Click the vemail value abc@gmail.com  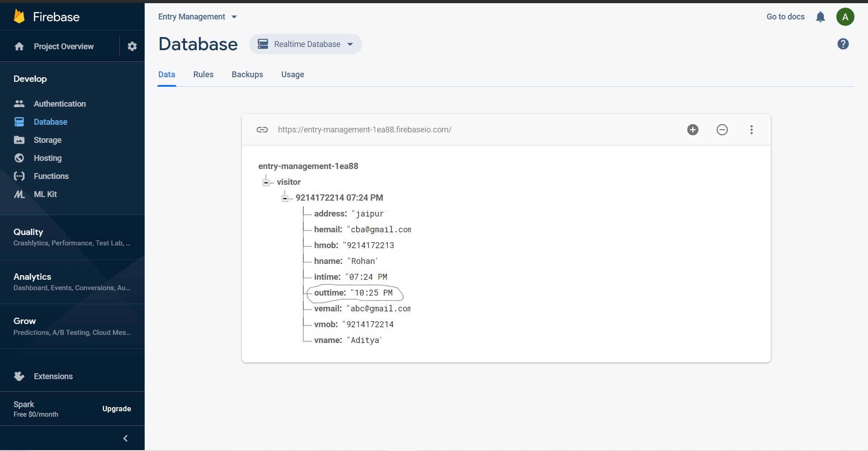point(379,309)
